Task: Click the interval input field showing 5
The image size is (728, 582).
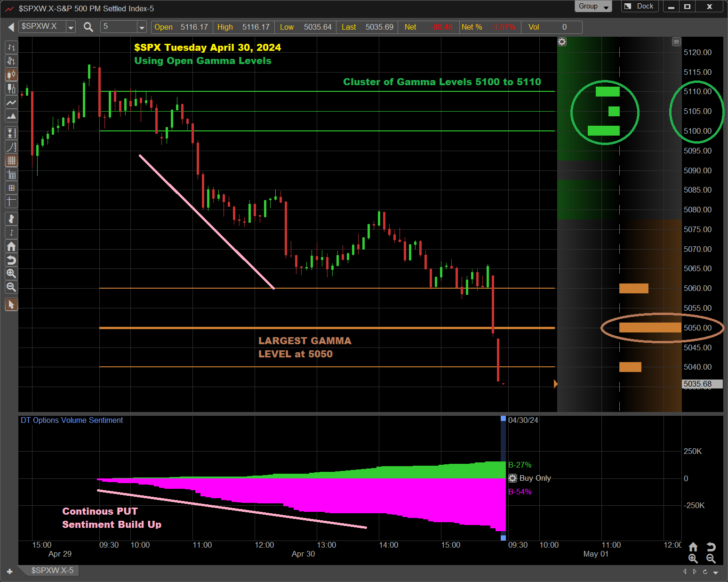Action: pos(119,27)
